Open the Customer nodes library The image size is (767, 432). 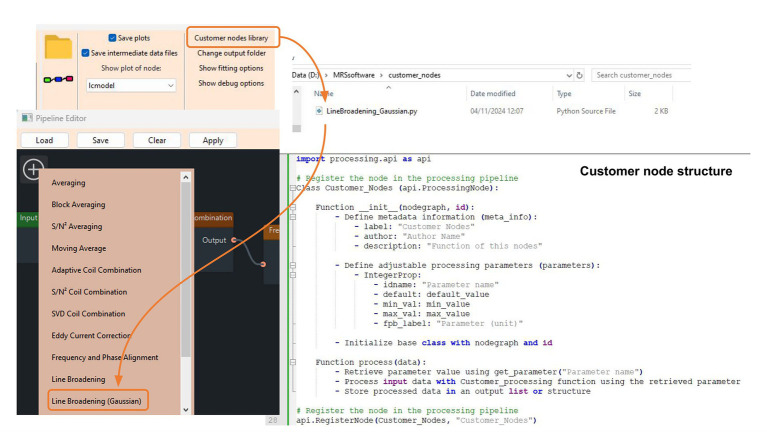(231, 38)
